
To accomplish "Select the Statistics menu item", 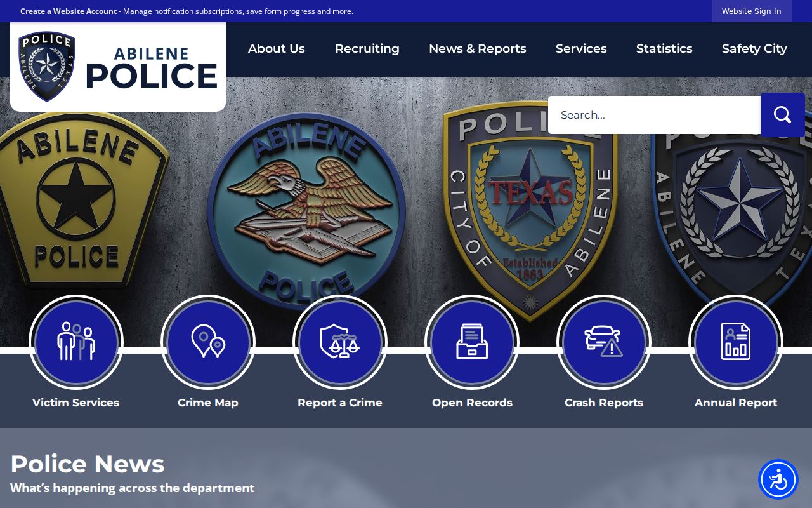I will (x=664, y=49).
